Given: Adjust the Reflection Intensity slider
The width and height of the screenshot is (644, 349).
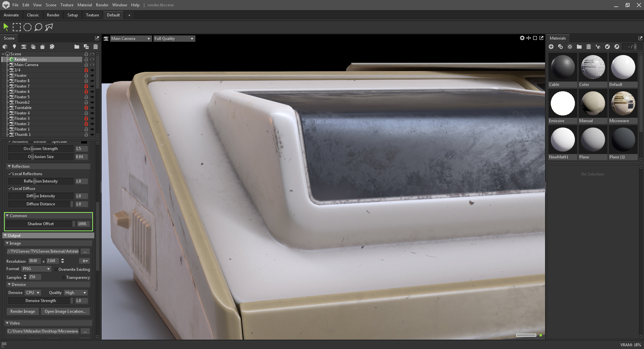Looking at the screenshot, I should [41, 181].
